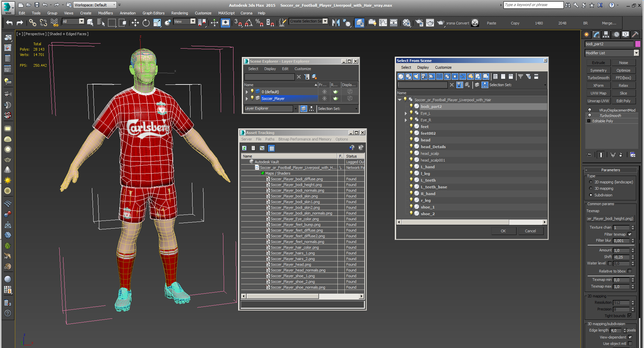Save file using the floppy disk icon
The width and height of the screenshot is (644, 348).
(x=37, y=5)
